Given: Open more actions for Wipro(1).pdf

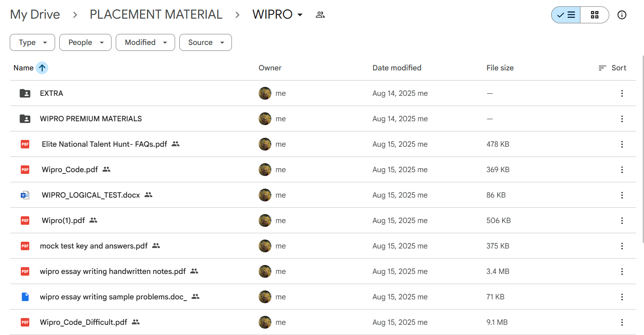Looking at the screenshot, I should coord(622,221).
